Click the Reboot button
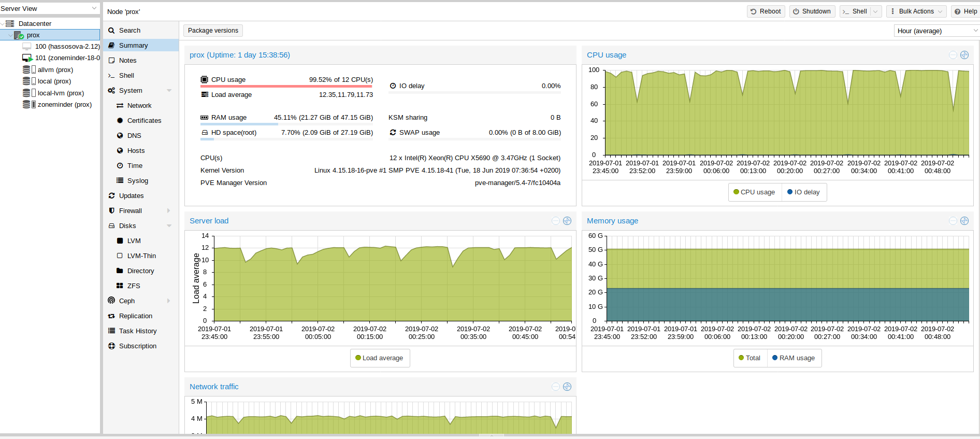The width and height of the screenshot is (980, 439). coord(766,11)
